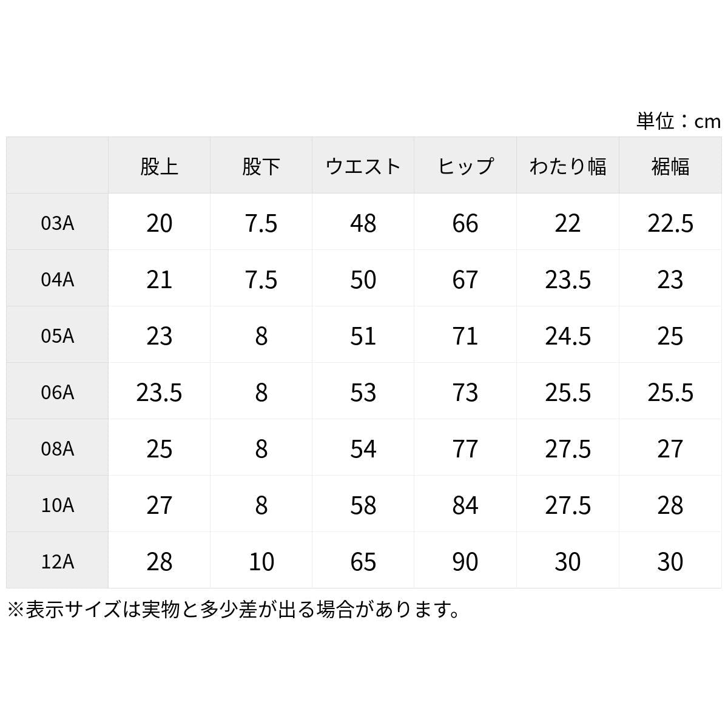728x728 pixels.
Task: Click the 裾幅 column header
Action: click(670, 166)
